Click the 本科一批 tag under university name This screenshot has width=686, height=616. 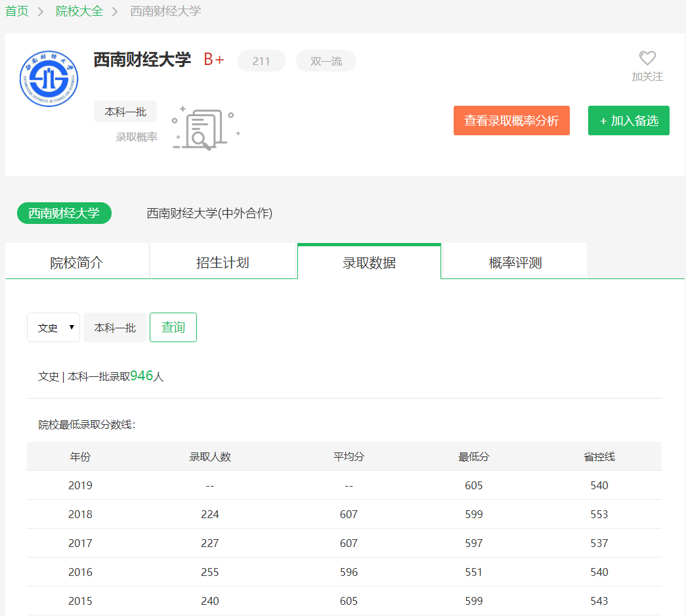pos(125,112)
